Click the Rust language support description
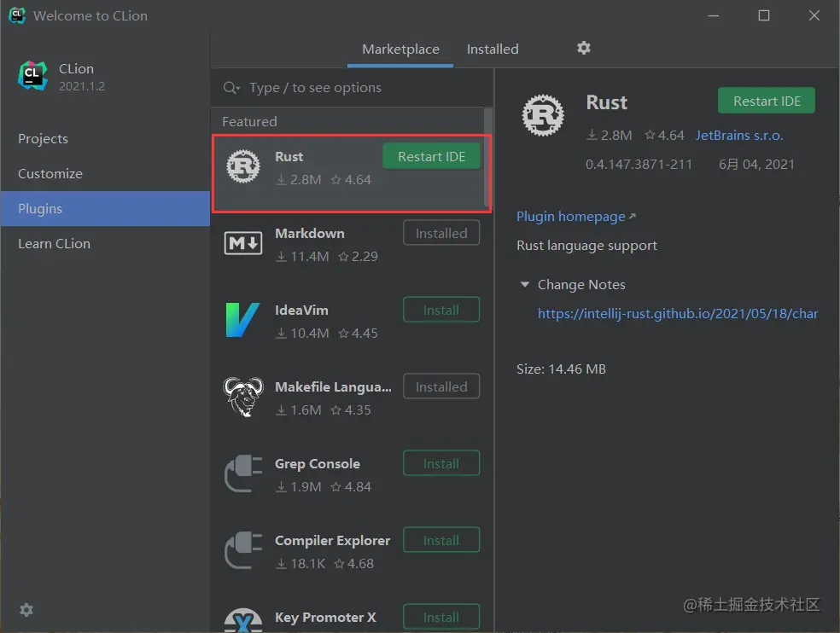This screenshot has height=633, width=840. pyautogui.click(x=586, y=246)
